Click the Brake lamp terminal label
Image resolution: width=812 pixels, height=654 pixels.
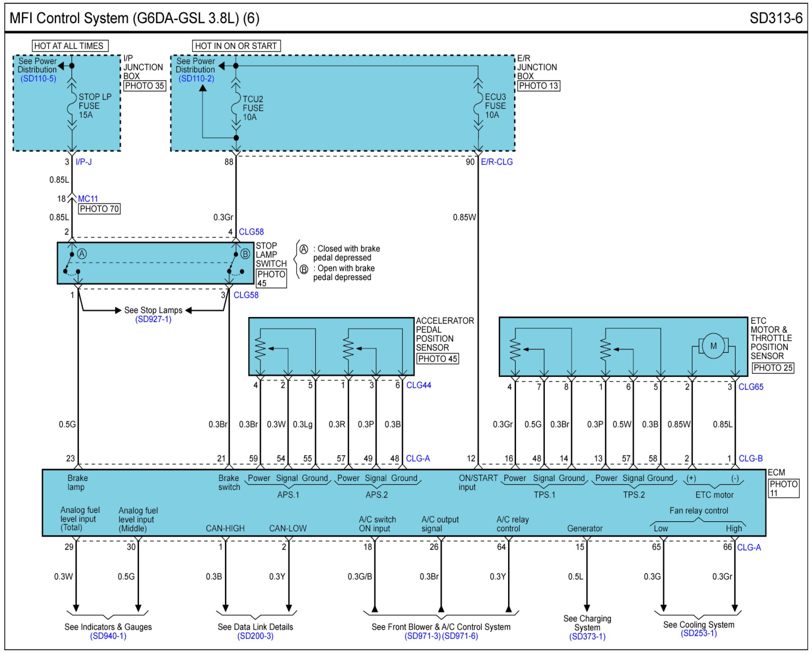(x=78, y=482)
